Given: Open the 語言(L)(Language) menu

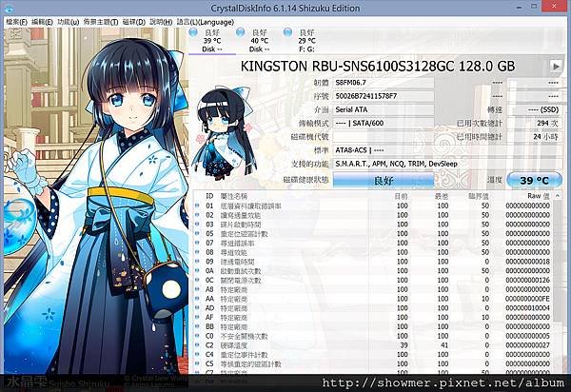Looking at the screenshot, I should [x=206, y=22].
